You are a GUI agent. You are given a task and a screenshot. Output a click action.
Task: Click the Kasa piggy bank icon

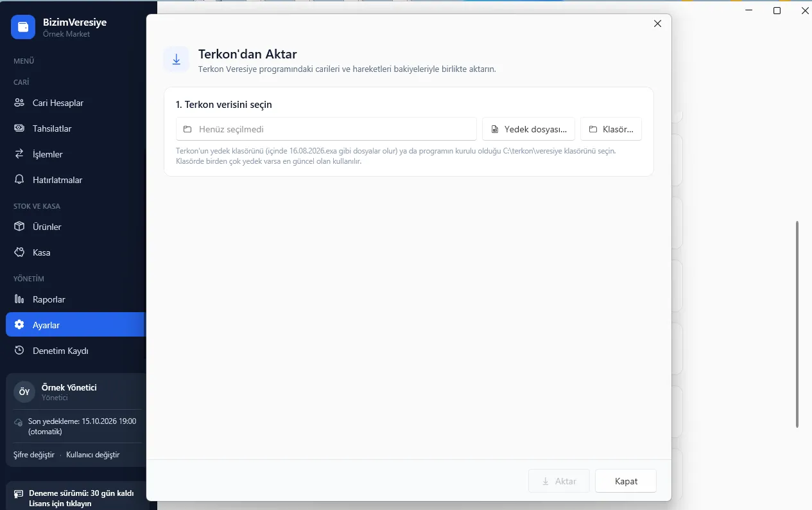pos(19,252)
